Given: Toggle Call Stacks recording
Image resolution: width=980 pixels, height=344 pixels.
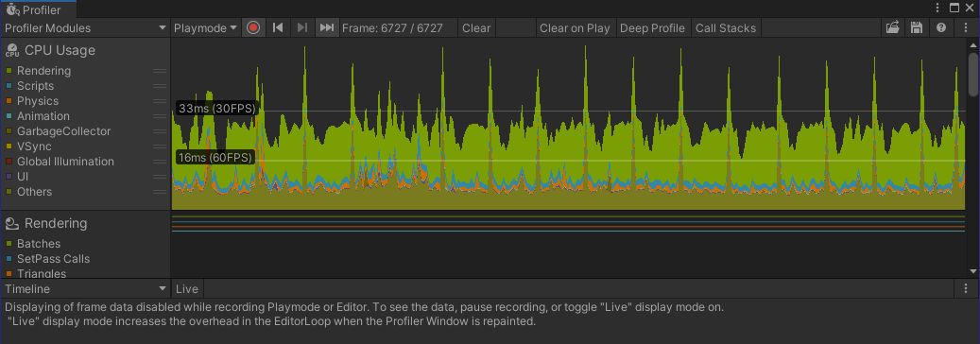Looking at the screenshot, I should pyautogui.click(x=726, y=27).
